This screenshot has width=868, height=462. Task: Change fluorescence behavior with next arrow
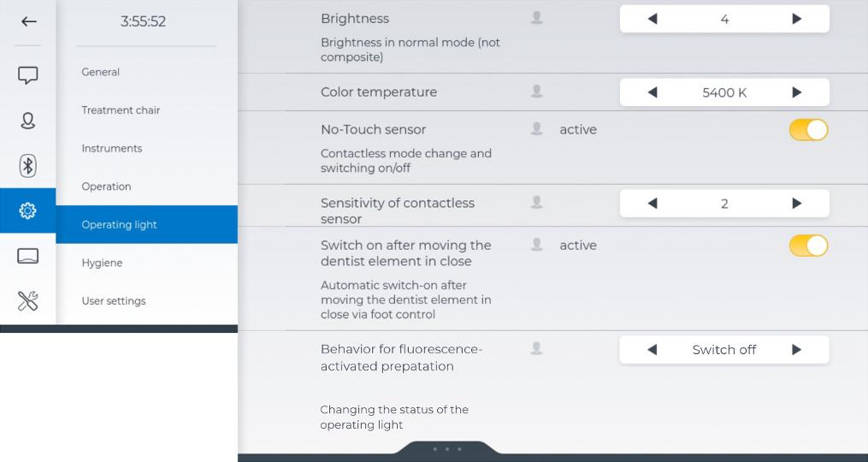[797, 350]
